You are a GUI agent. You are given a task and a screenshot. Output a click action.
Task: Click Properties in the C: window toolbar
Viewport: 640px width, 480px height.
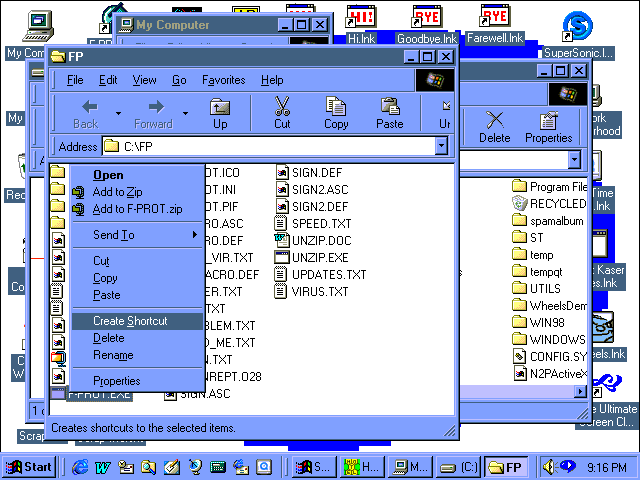(x=549, y=127)
